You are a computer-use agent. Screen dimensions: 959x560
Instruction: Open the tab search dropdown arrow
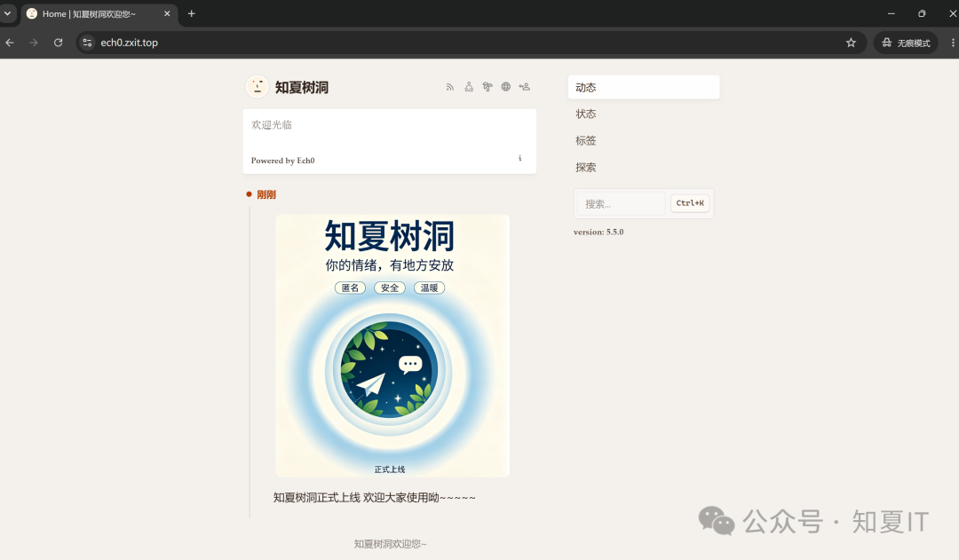(7, 13)
